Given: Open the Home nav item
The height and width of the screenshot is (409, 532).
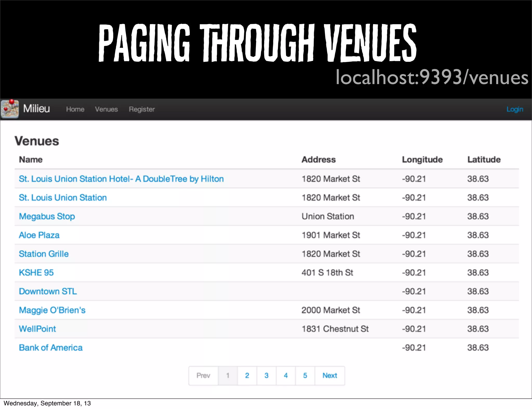Looking at the screenshot, I should click(x=75, y=109).
